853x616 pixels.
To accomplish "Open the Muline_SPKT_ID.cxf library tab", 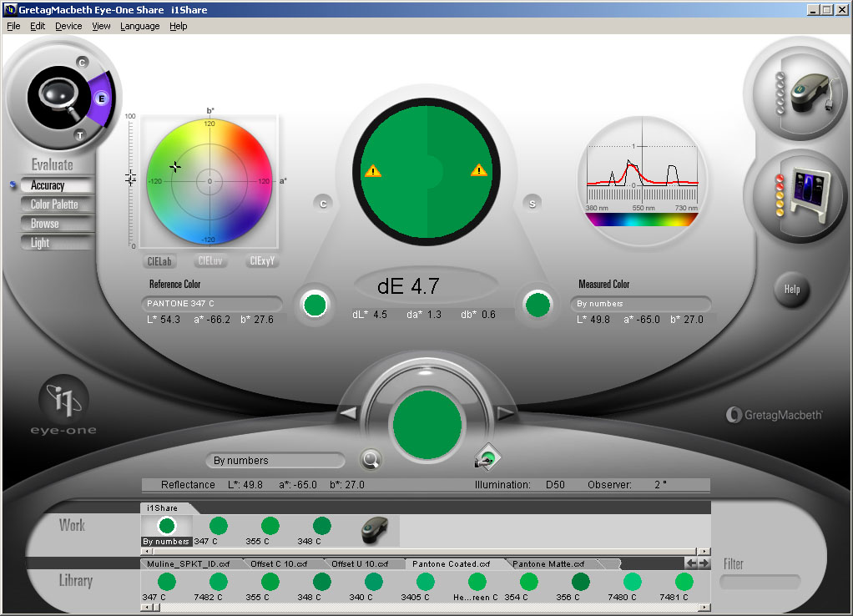I will (189, 563).
